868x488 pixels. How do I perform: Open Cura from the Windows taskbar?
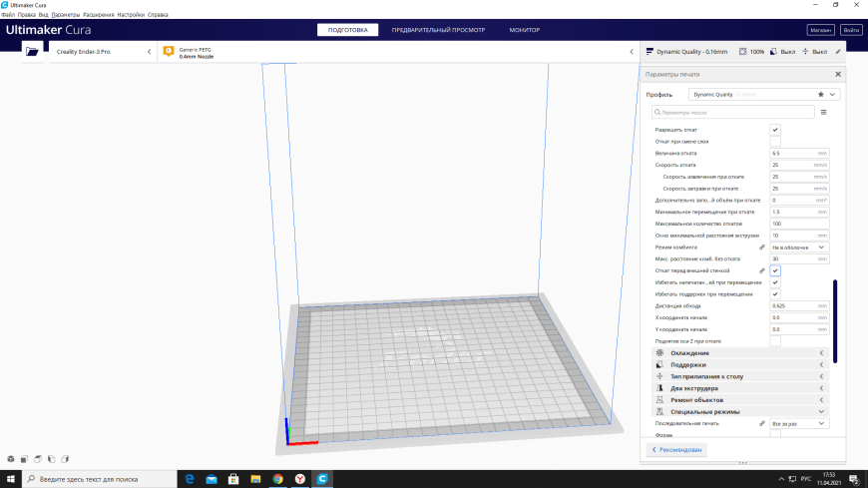tap(322, 479)
